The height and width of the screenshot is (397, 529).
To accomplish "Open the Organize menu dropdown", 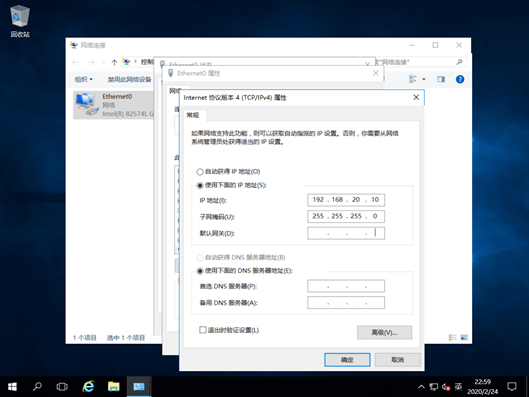I will point(83,79).
